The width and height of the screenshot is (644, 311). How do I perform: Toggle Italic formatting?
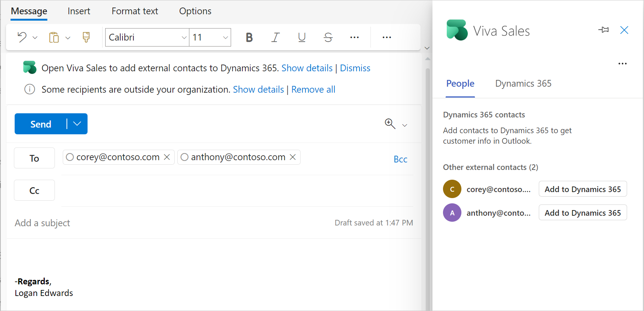(275, 38)
